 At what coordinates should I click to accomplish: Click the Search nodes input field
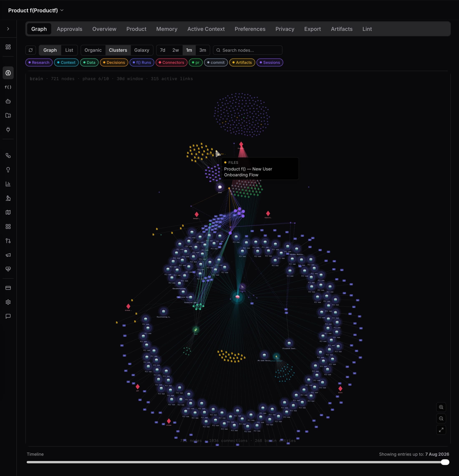248,50
